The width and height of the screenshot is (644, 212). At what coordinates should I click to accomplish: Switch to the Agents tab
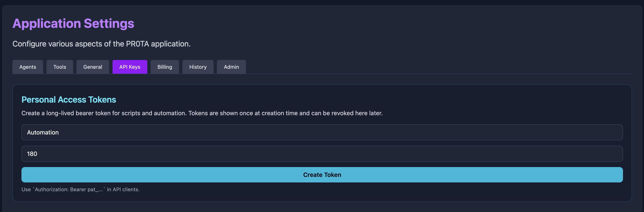click(27, 67)
